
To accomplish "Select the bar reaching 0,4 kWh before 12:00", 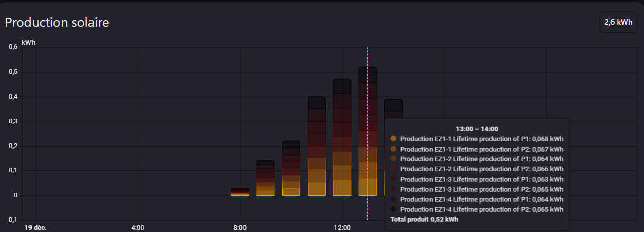I will pyautogui.click(x=317, y=148).
